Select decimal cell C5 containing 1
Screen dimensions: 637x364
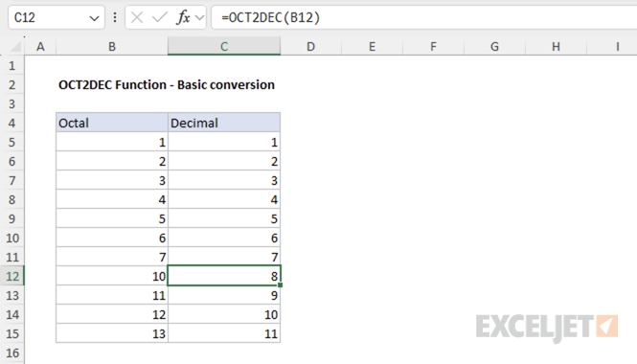click(x=224, y=142)
